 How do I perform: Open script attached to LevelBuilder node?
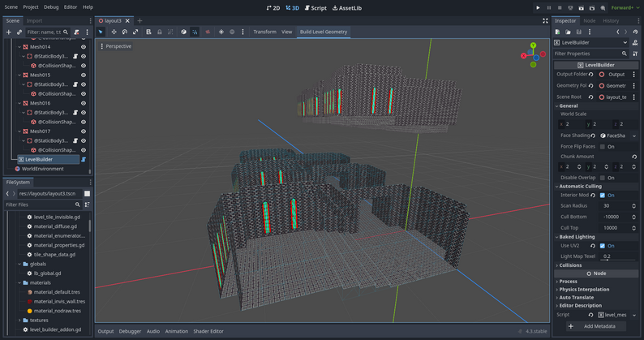click(x=84, y=160)
